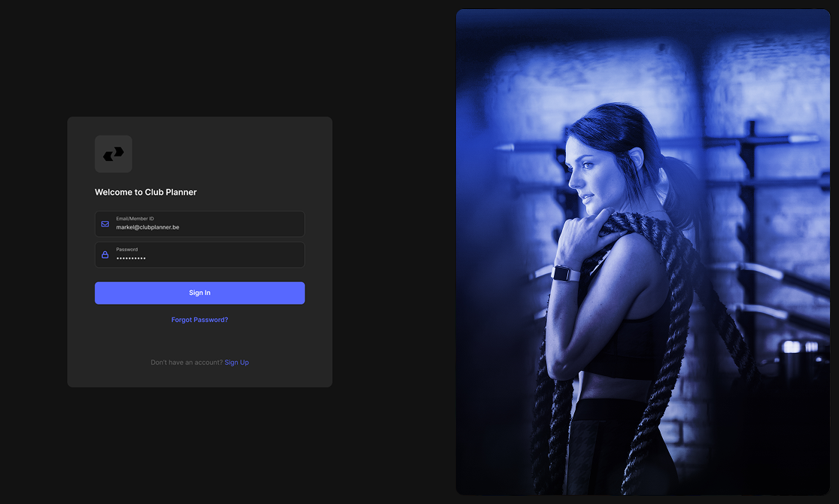
Task: Click the lock icon in password field
Action: pos(105,255)
